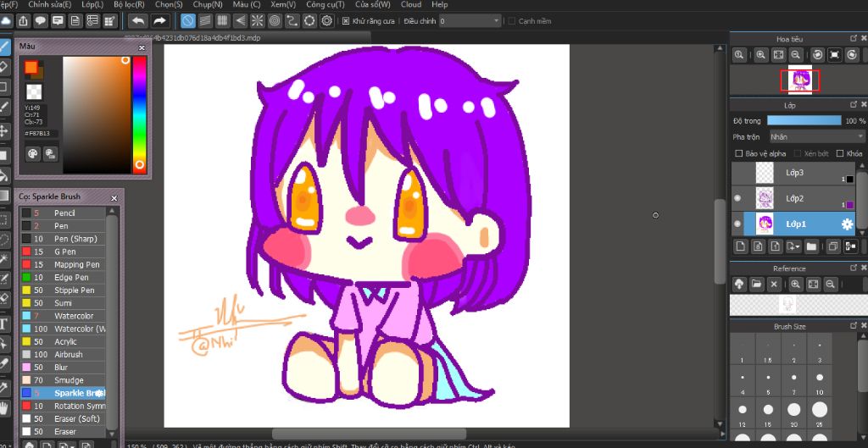
Task: Select the Bucket fill tool
Action: [x=4, y=175]
